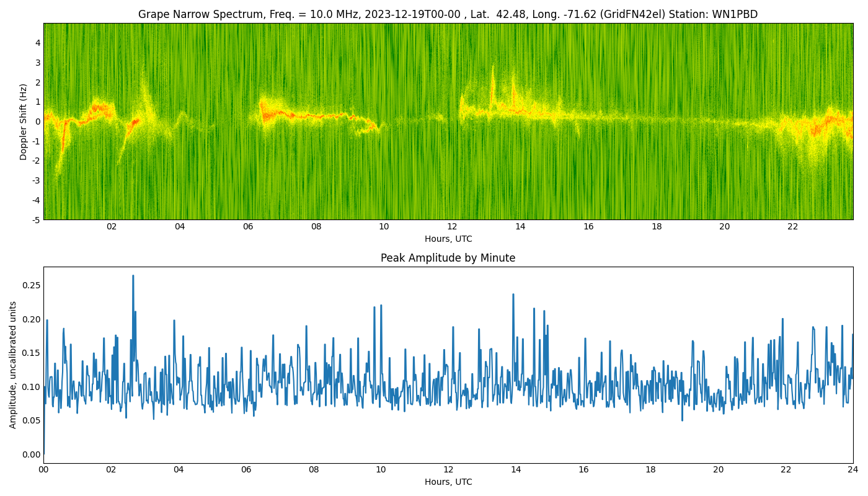
Task: Click the Grape Narrow Spectrum chart title
Action: tap(448, 14)
